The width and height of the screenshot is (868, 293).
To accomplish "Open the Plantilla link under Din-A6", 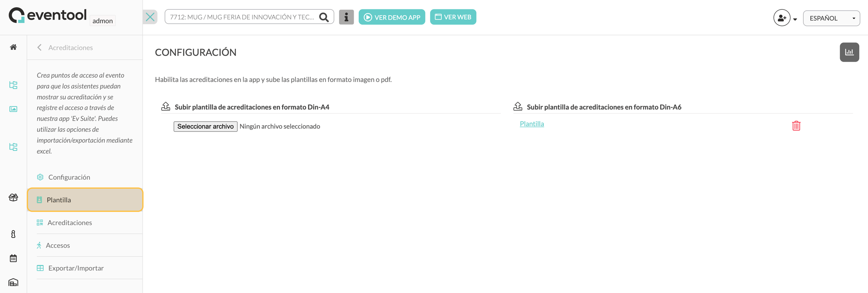I will 532,124.
